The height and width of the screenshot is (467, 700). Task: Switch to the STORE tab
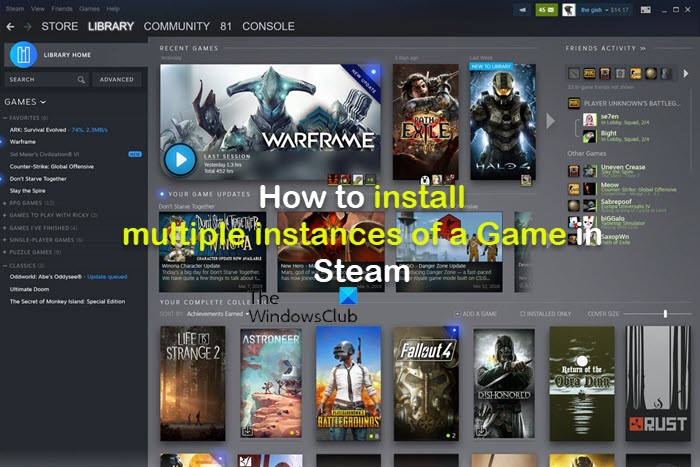[60, 26]
